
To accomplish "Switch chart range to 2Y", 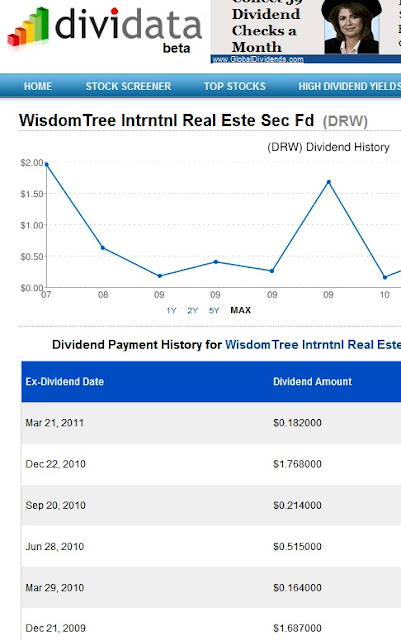I will click(x=192, y=311).
